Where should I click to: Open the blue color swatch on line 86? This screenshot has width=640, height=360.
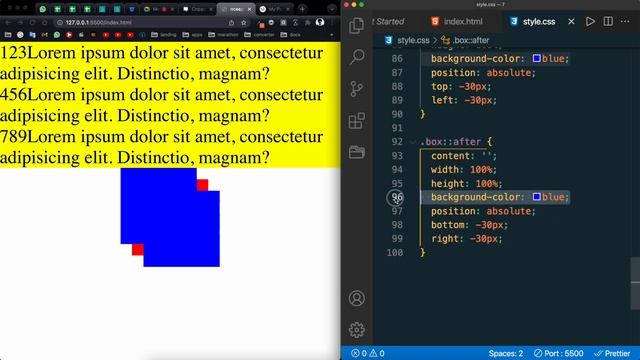[537, 58]
